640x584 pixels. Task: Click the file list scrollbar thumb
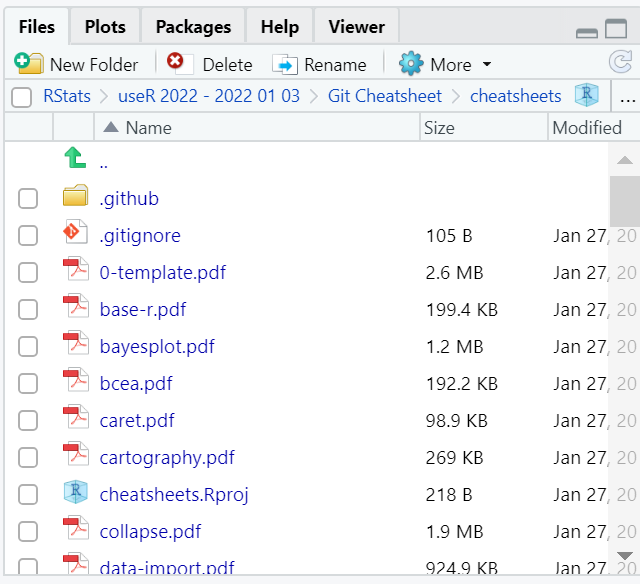click(x=624, y=201)
